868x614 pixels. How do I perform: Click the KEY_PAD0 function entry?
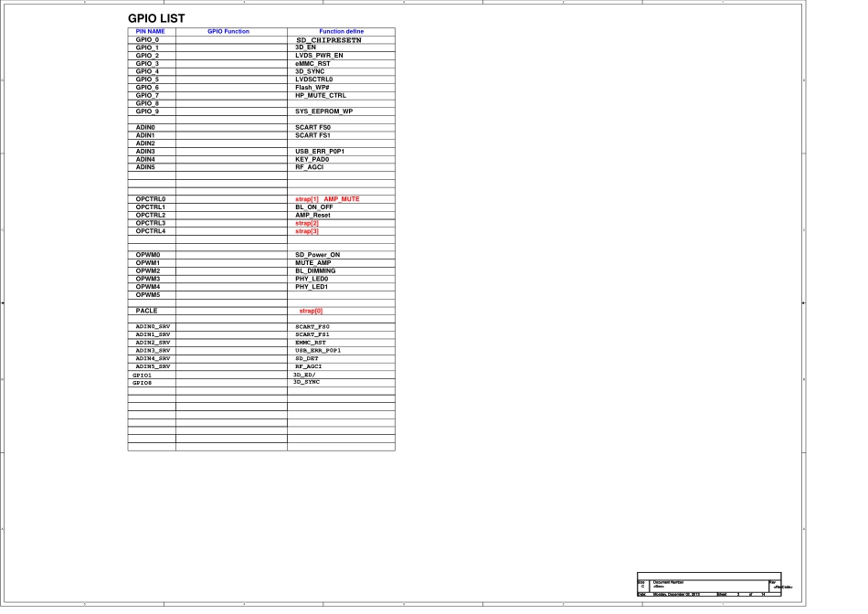click(312, 159)
